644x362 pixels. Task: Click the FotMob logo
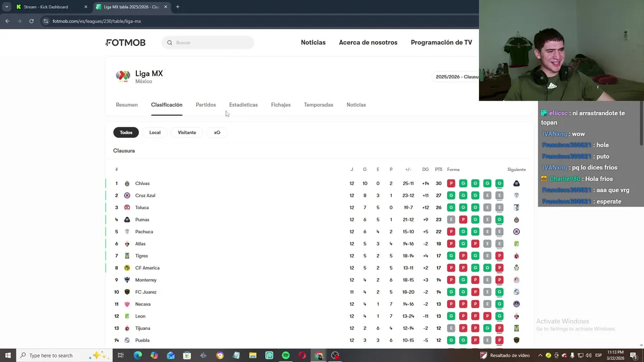tap(126, 43)
